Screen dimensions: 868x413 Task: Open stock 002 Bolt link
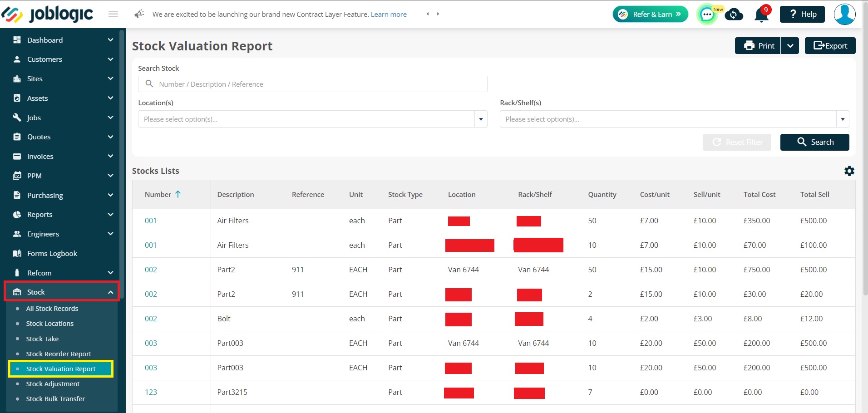click(x=151, y=319)
